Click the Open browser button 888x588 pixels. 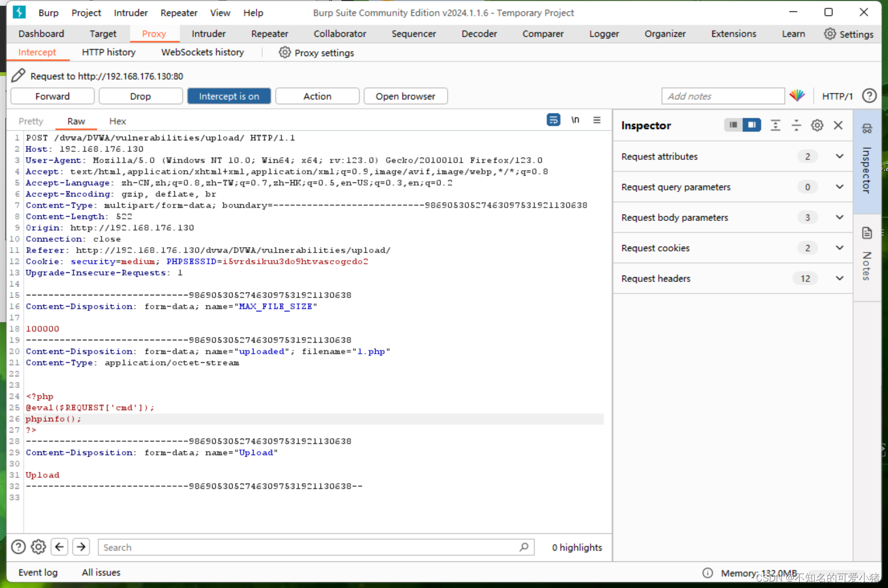(405, 96)
